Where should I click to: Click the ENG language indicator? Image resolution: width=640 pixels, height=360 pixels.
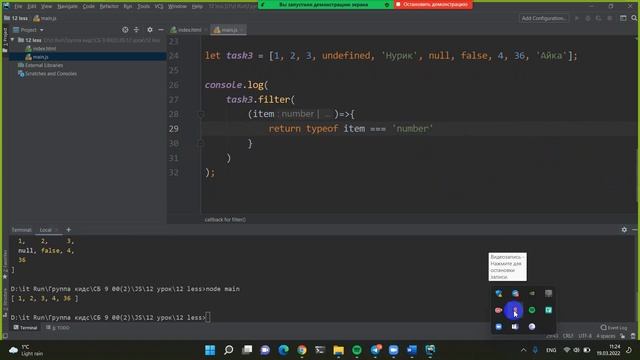[551, 350]
